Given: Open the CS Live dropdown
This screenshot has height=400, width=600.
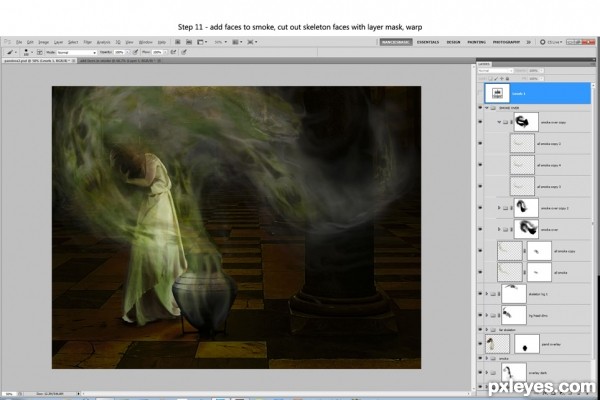Looking at the screenshot, I should (x=551, y=42).
